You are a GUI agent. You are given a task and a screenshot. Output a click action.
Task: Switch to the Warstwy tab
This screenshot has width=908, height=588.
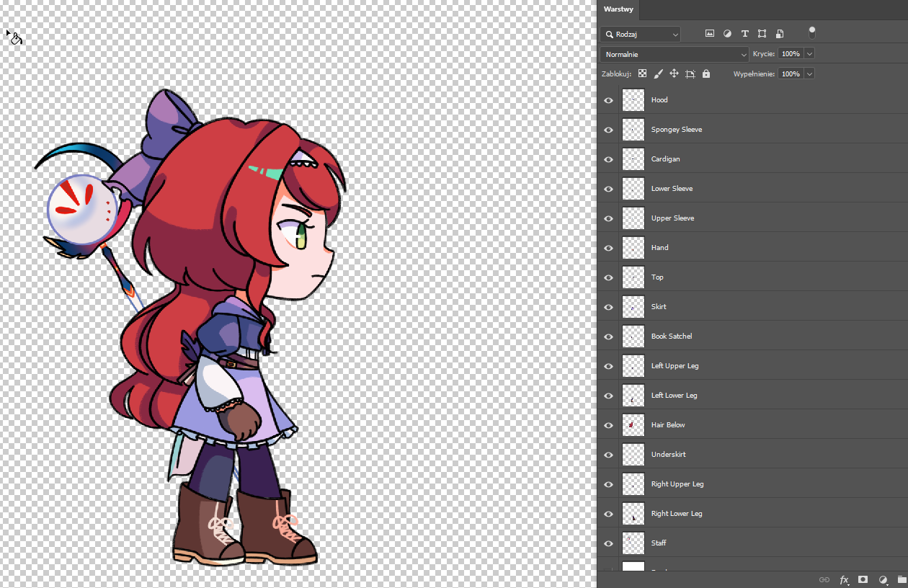click(618, 9)
